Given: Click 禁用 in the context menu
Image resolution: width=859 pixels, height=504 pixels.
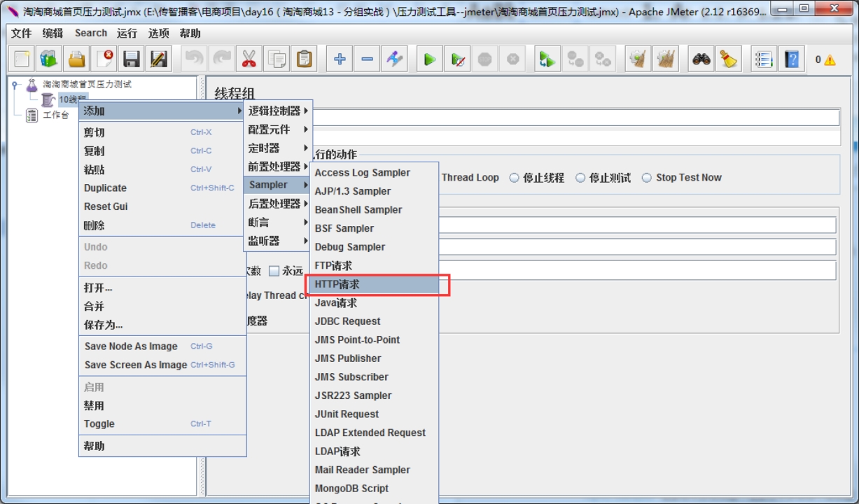Looking at the screenshot, I should click(x=162, y=406).
